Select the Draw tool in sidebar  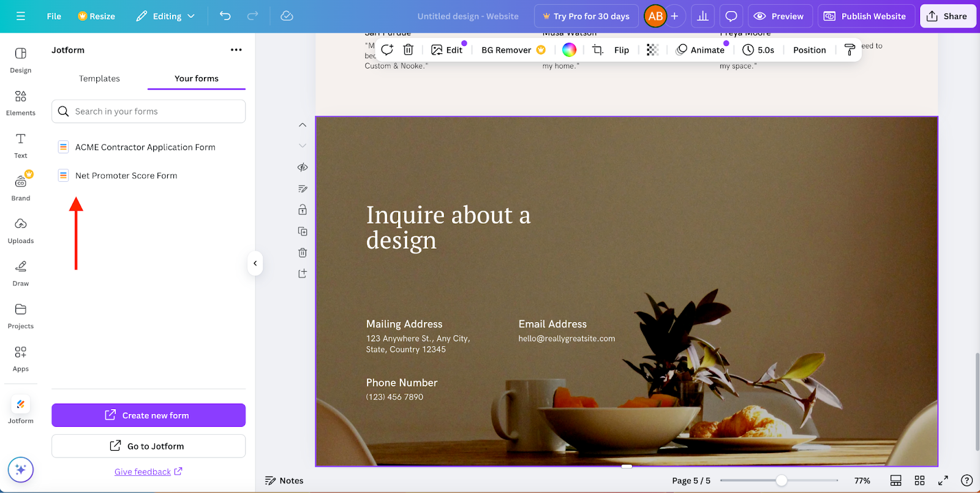tap(20, 273)
